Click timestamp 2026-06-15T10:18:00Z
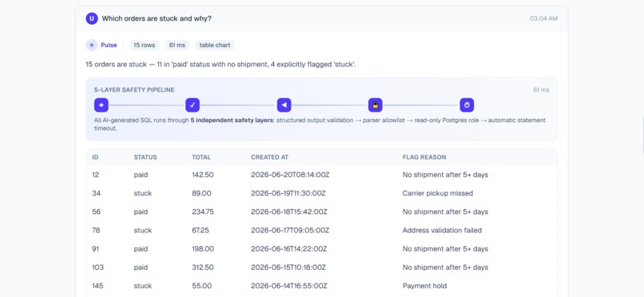 point(288,267)
